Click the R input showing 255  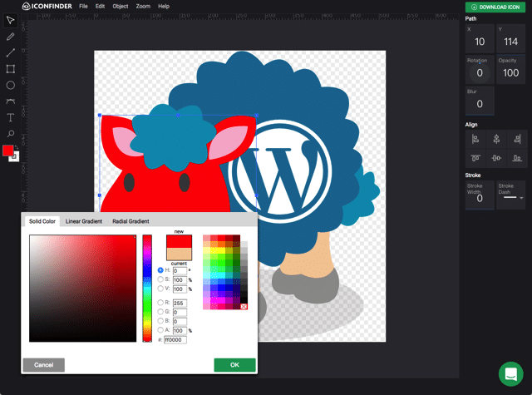[x=180, y=303]
